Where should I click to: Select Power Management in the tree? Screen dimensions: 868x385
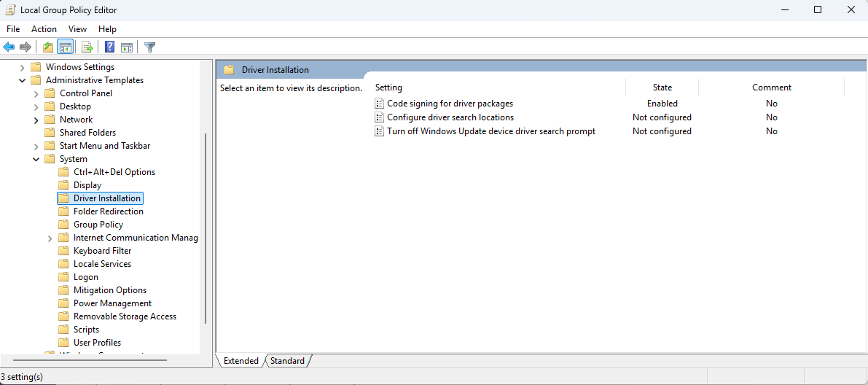(112, 303)
